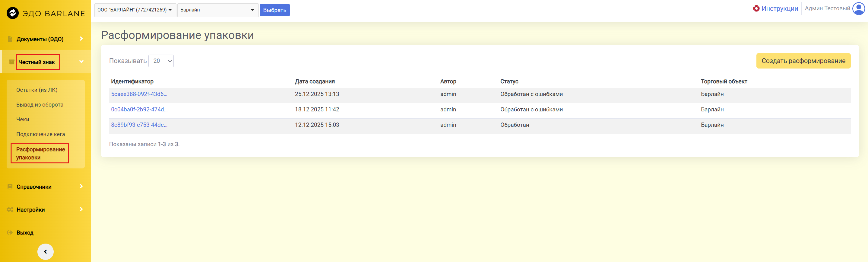Screen dimensions: 868x262
Task: Click the Выход logout icon
Action: [x=10, y=232]
